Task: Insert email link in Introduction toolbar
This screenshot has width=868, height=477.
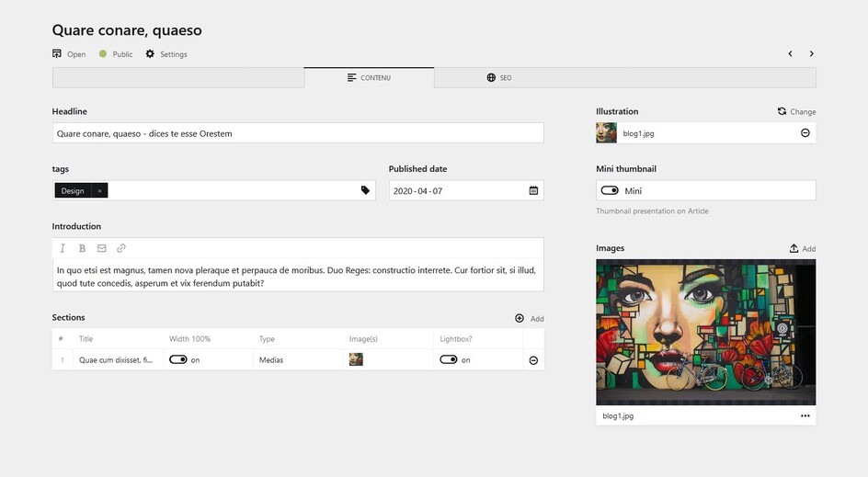Action: 102,248
